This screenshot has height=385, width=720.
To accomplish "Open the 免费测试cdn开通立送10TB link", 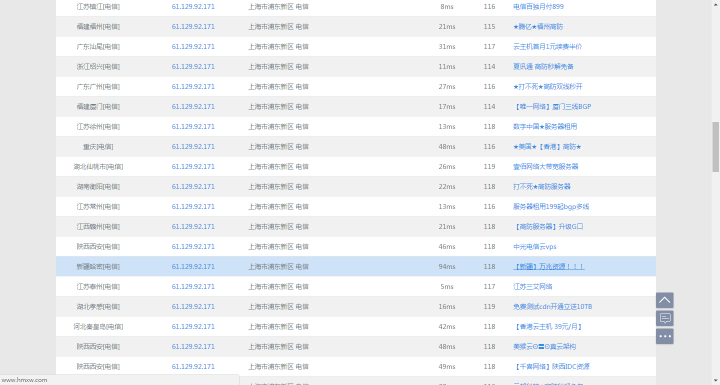I will tap(552, 306).
